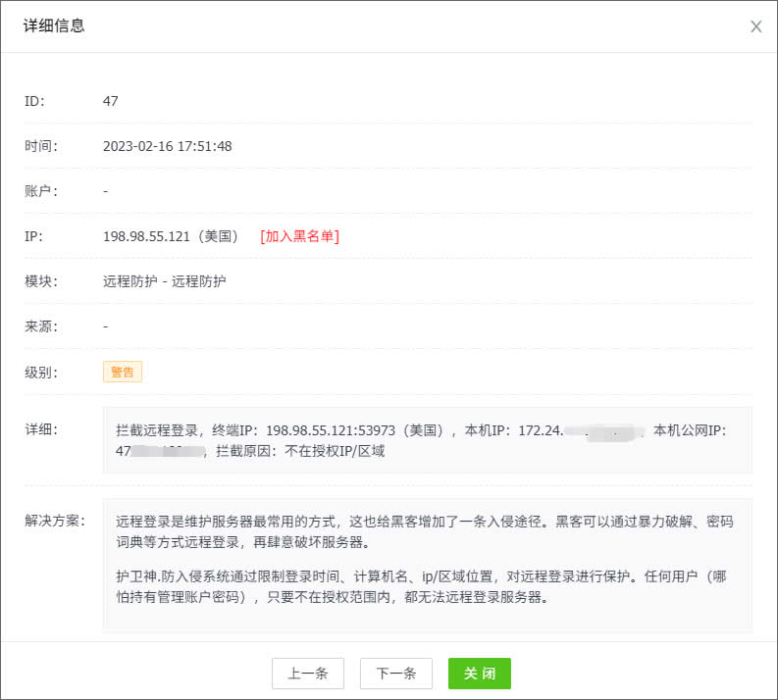
Task: Click the 护卫神 paragraph in the solution box
Action: point(424,584)
